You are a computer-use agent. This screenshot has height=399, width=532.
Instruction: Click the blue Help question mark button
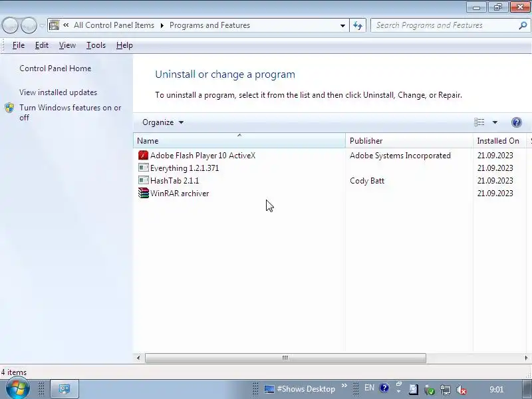click(x=517, y=122)
